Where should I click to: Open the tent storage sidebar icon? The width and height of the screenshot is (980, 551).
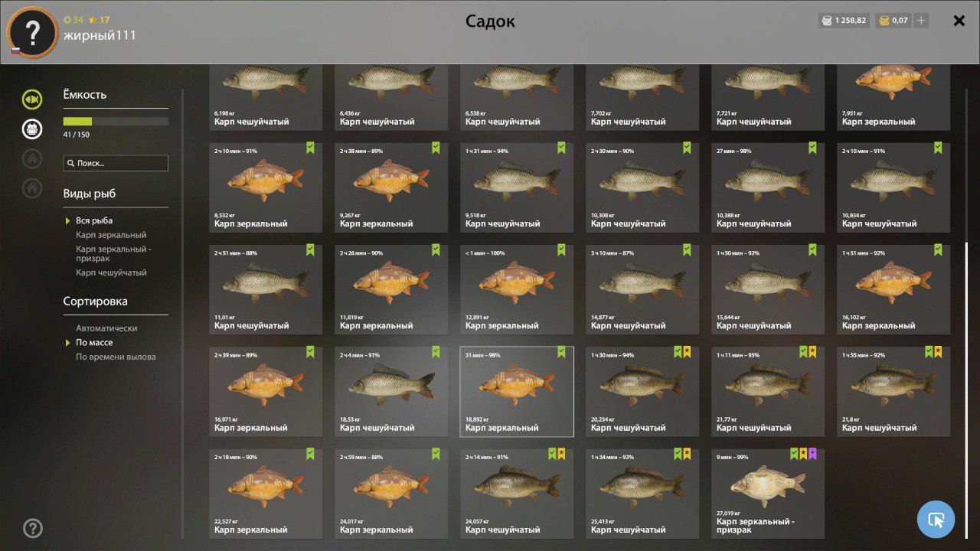click(x=32, y=158)
